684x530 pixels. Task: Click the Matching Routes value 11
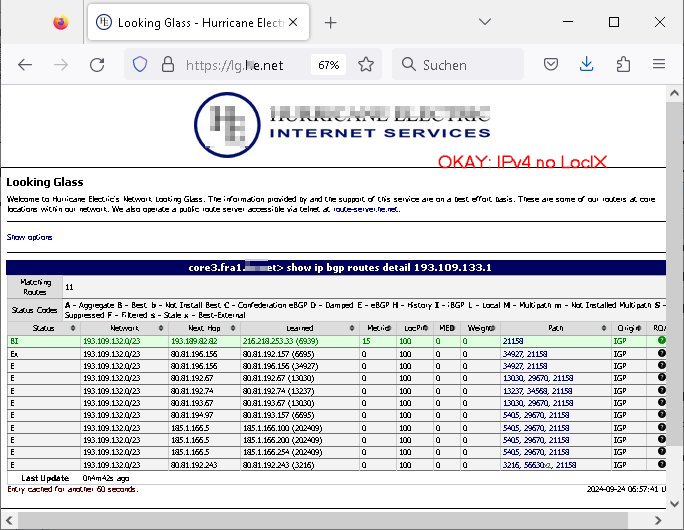[69, 287]
